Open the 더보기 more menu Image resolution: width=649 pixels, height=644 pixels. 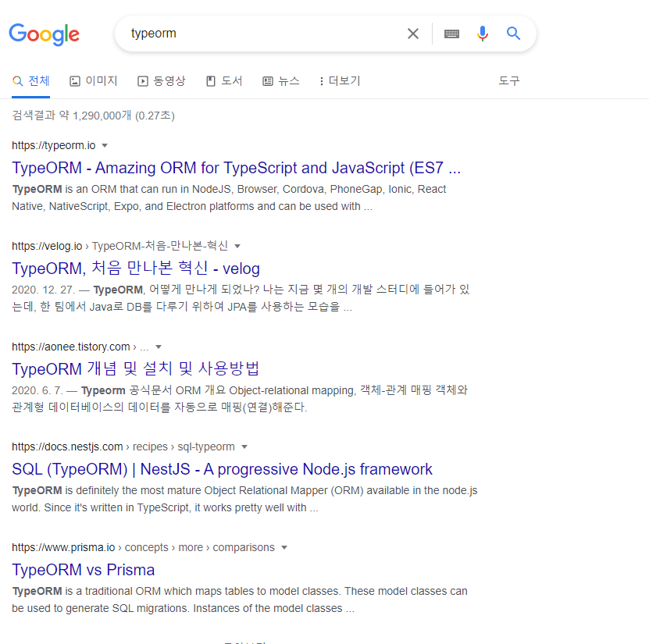click(x=340, y=80)
